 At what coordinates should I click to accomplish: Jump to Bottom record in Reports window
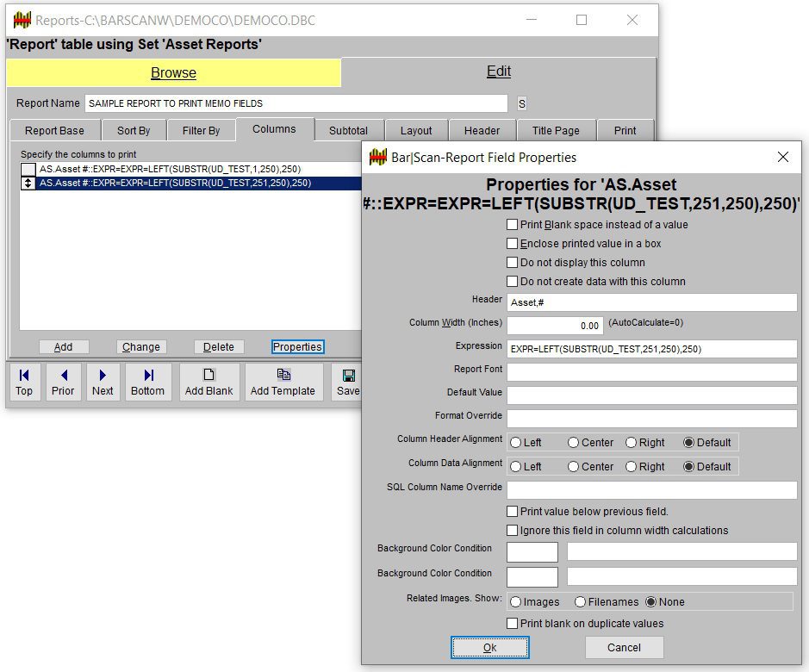click(x=147, y=382)
